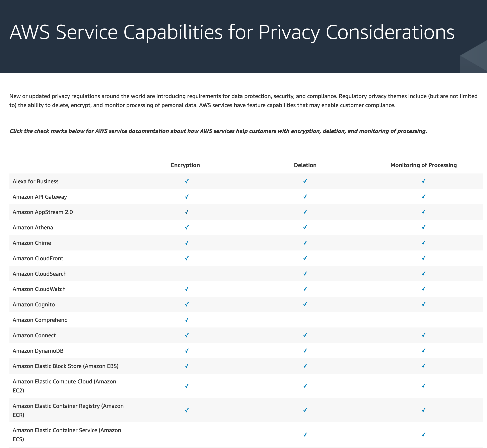Click Amazon Connect Deletion check mark
Screen dimensions: 487x448
pyautogui.click(x=305, y=335)
